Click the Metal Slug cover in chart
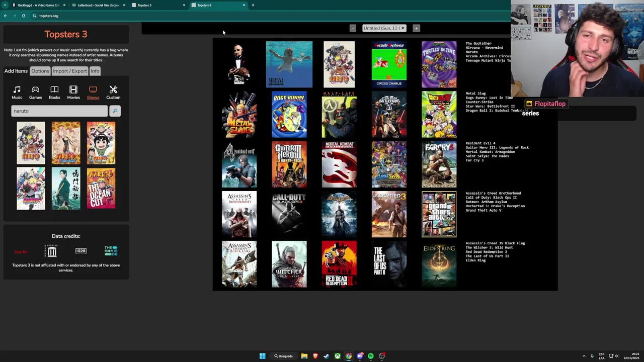Image resolution: width=644 pixels, height=362 pixels. [x=239, y=114]
